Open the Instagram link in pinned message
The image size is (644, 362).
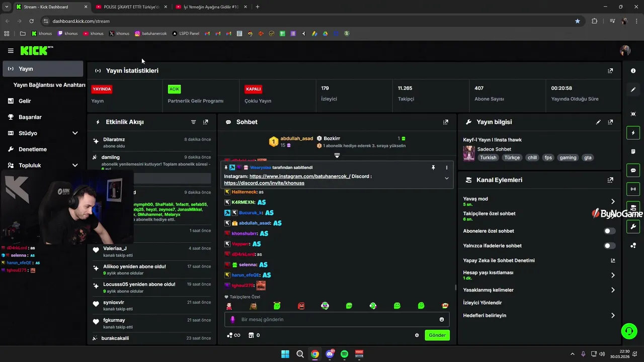pos(300,176)
